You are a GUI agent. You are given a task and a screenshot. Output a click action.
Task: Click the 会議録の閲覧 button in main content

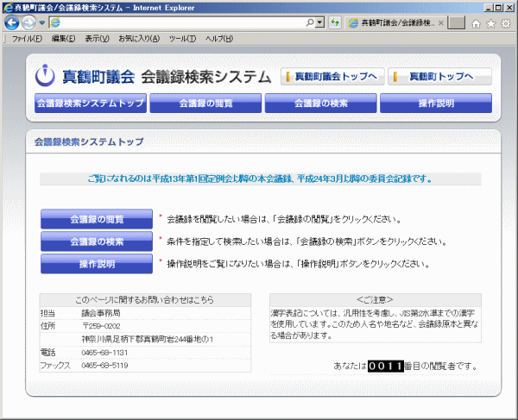pos(97,219)
